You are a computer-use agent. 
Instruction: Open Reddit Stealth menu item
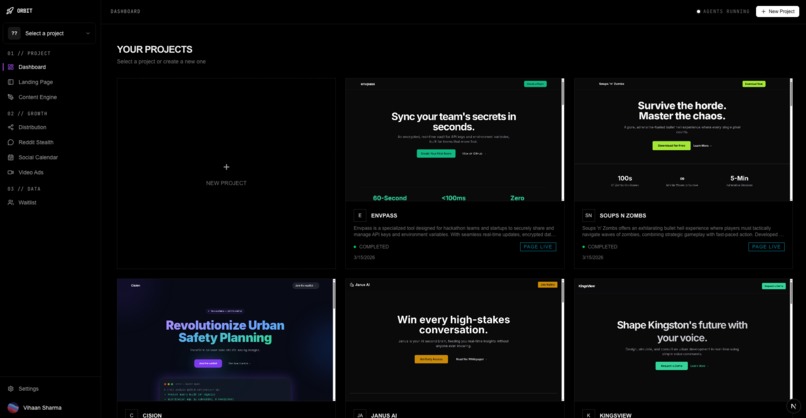36,142
